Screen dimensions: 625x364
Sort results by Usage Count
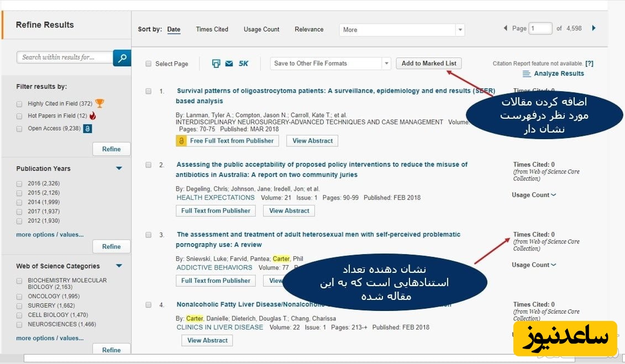(261, 29)
